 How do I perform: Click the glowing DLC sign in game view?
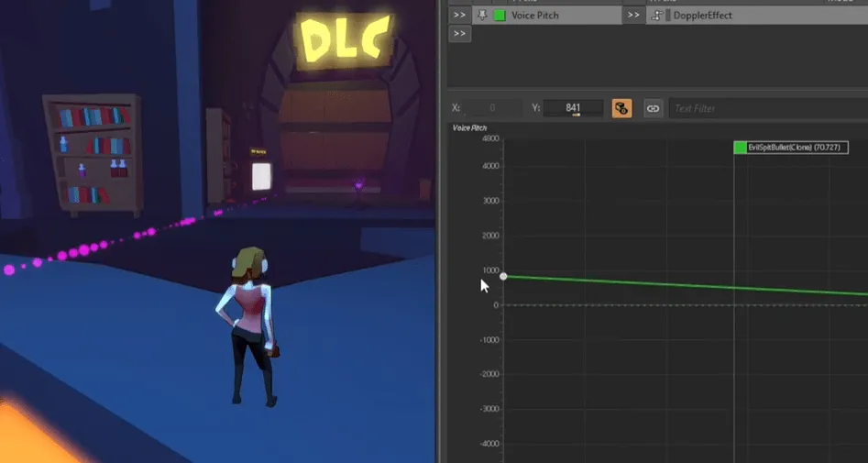click(x=346, y=39)
